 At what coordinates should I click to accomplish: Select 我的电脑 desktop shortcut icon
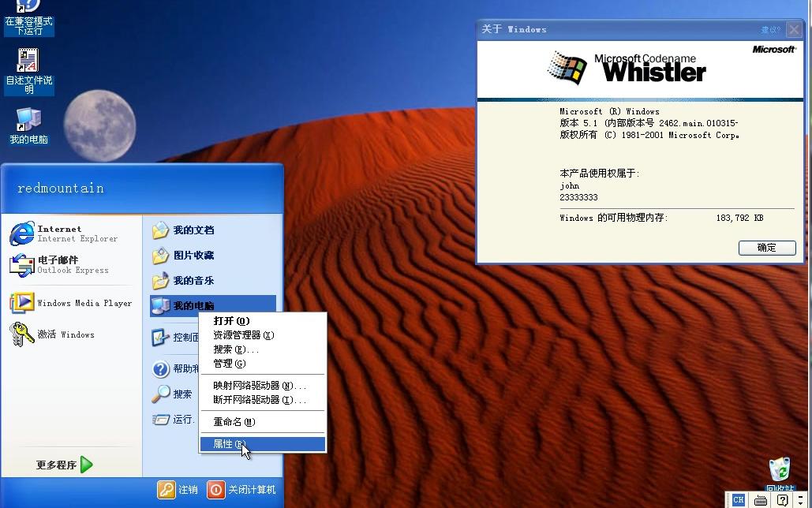point(29,126)
